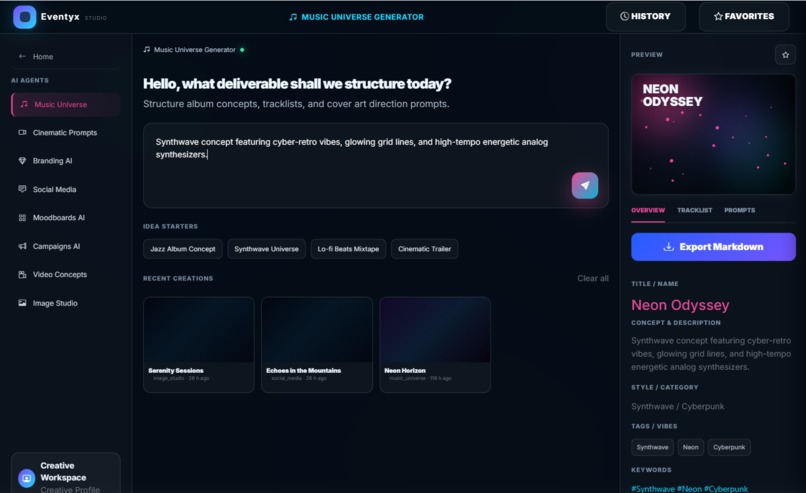Open the History panel
The width and height of the screenshot is (806, 493).
click(645, 16)
